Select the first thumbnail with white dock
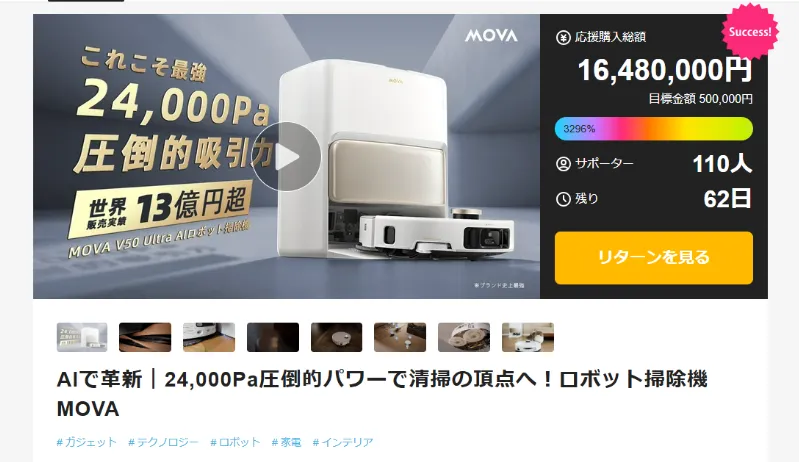799x462 pixels. click(x=82, y=337)
